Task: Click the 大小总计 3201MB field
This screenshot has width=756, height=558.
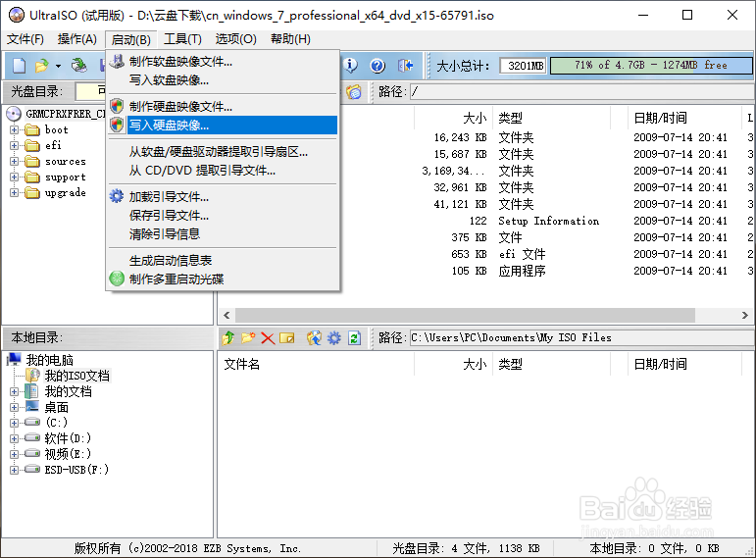Action: pos(524,66)
